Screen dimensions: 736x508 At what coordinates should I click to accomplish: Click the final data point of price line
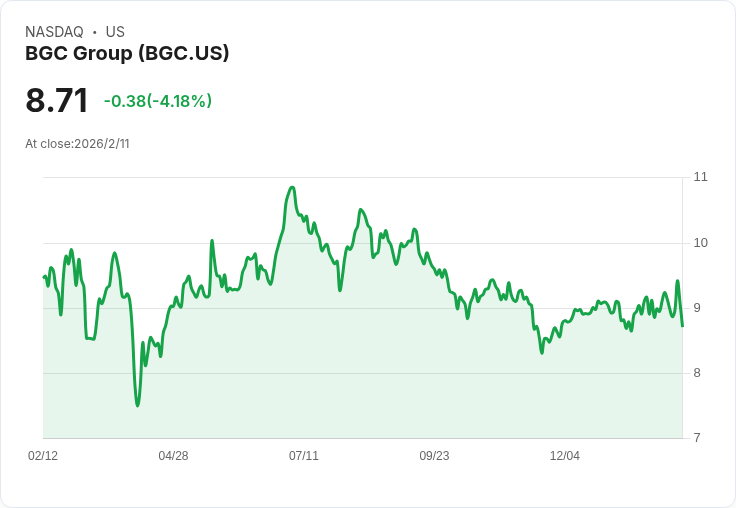coord(682,325)
